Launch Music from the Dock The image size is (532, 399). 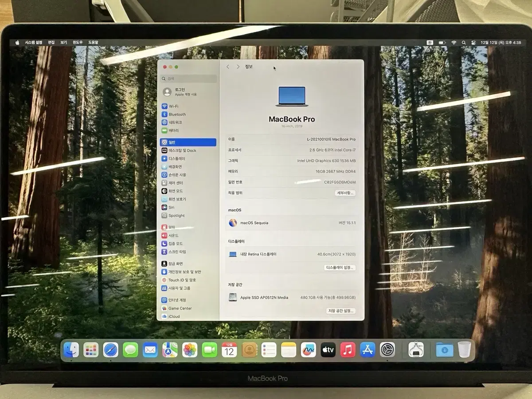(348, 350)
